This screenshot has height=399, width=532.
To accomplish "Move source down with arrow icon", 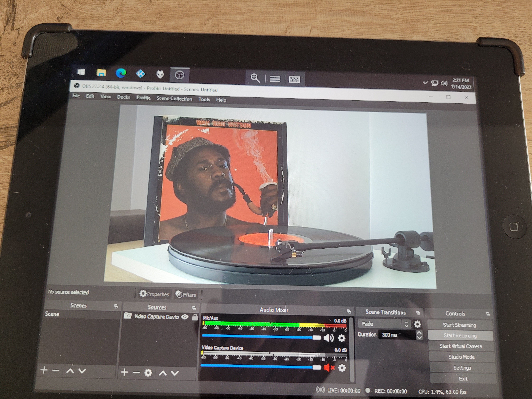I will point(175,373).
